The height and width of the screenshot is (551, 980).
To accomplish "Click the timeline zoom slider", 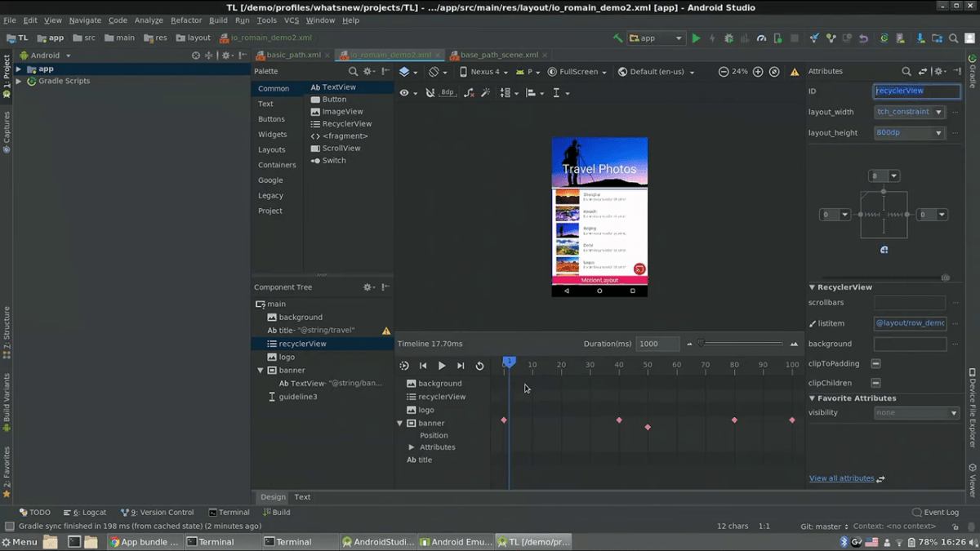I will click(701, 344).
